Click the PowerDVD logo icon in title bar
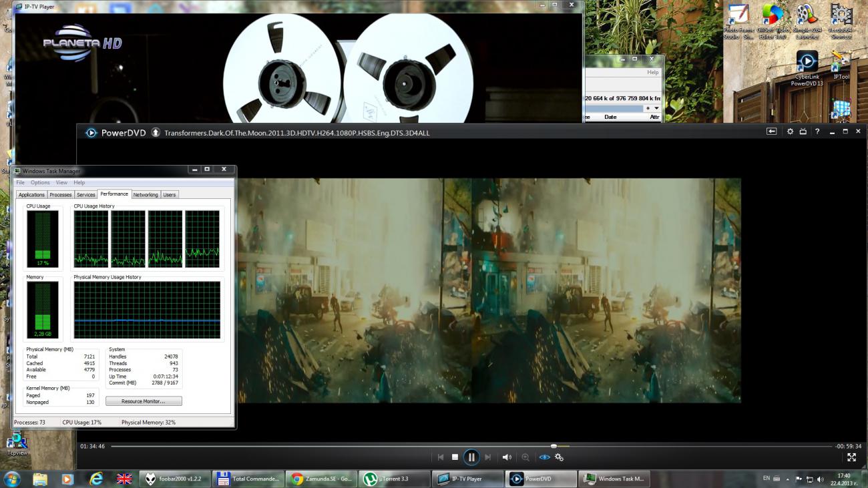 click(91, 132)
